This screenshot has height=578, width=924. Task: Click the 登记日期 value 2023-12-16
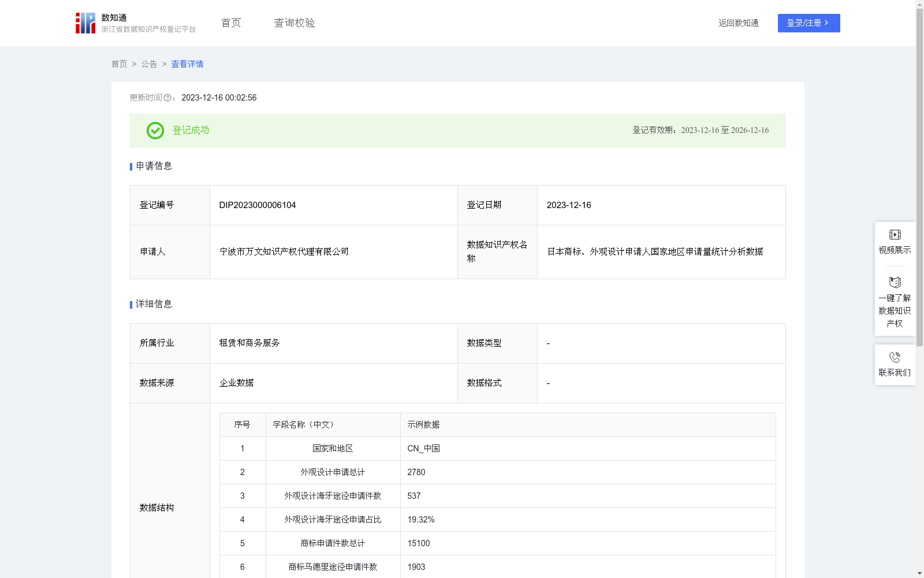coord(569,205)
